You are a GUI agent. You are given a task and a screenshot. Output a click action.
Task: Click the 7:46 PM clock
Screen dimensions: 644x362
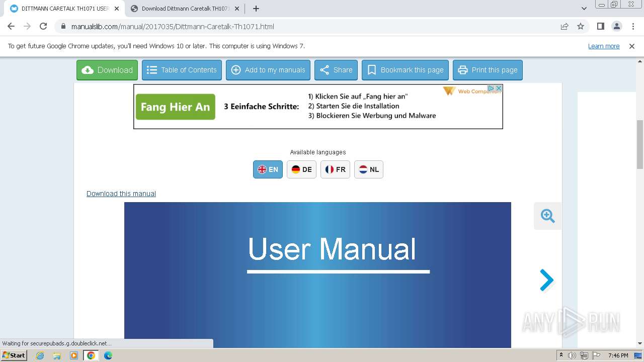click(x=618, y=355)
